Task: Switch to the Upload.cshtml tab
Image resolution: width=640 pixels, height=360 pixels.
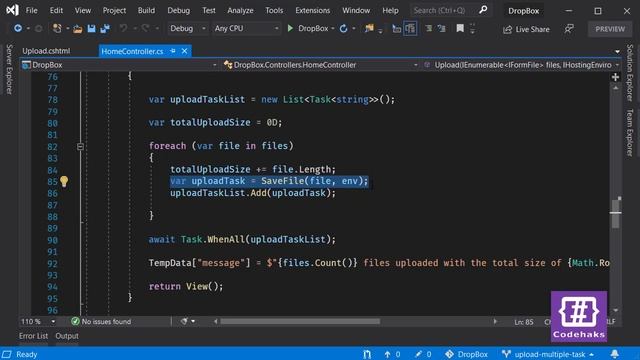Action: [46, 51]
